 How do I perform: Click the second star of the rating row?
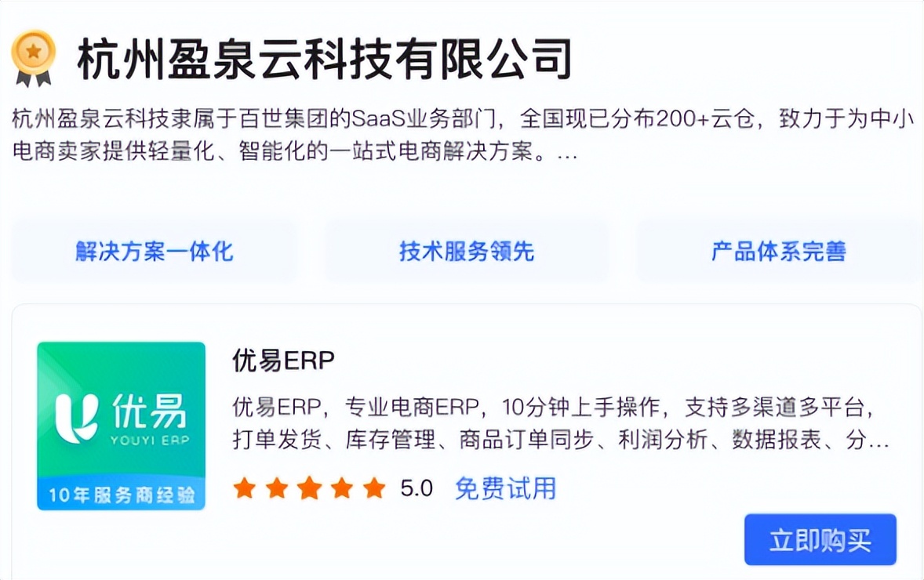tap(277, 488)
